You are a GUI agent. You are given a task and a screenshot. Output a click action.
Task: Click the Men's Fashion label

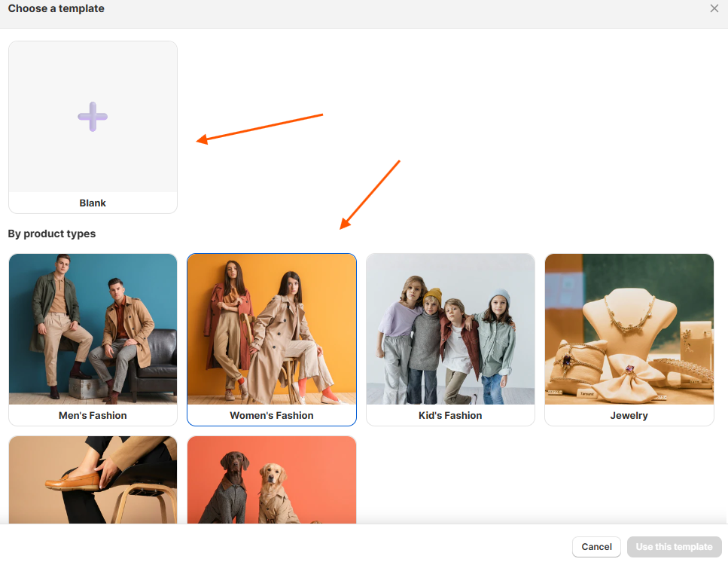click(x=93, y=415)
